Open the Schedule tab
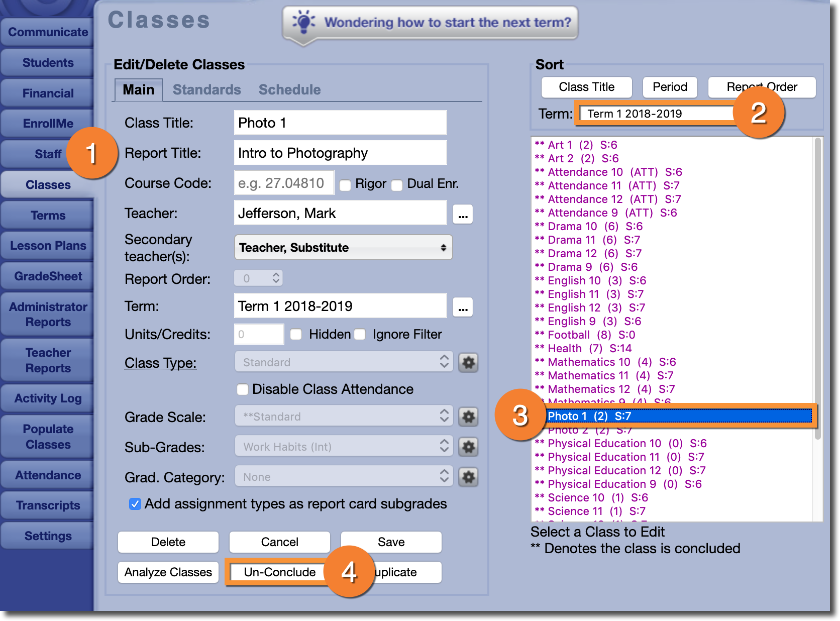This screenshot has height=621, width=840. (289, 90)
